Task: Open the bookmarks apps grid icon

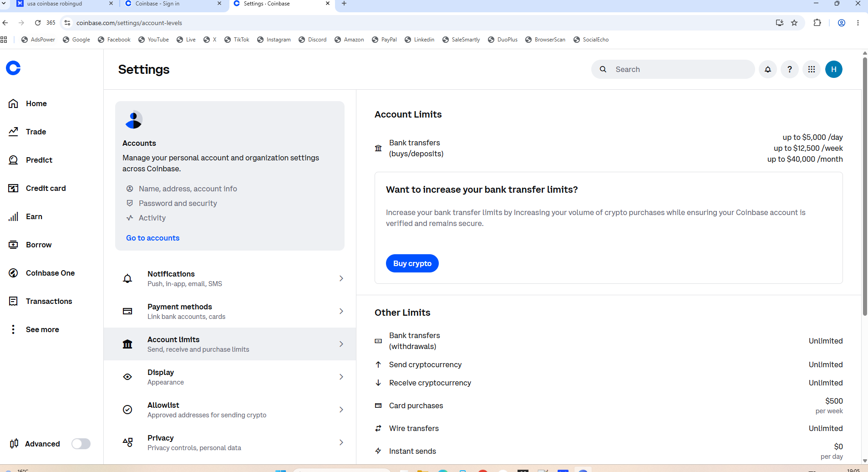Action: click(x=4, y=40)
